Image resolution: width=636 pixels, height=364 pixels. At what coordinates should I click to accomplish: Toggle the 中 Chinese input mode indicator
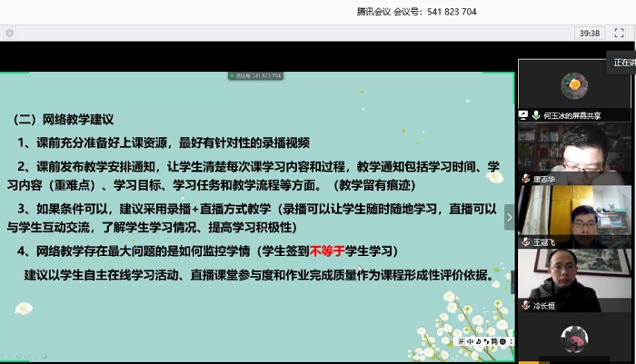pyautogui.click(x=470, y=339)
